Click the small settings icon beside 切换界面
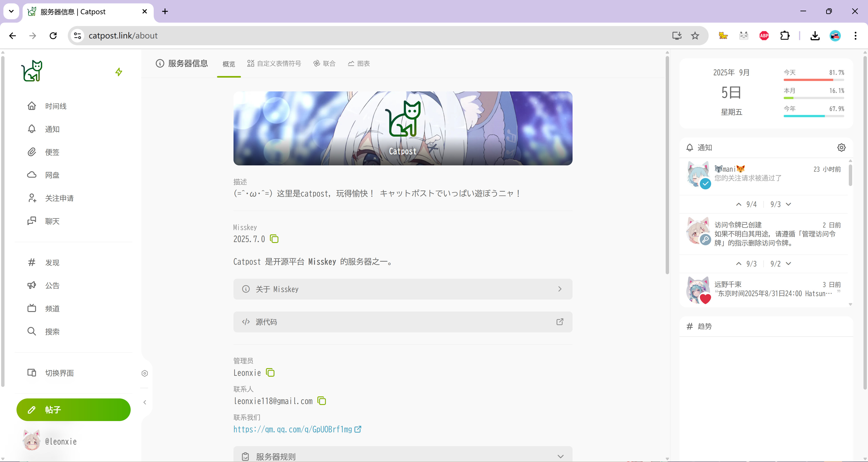 point(145,373)
